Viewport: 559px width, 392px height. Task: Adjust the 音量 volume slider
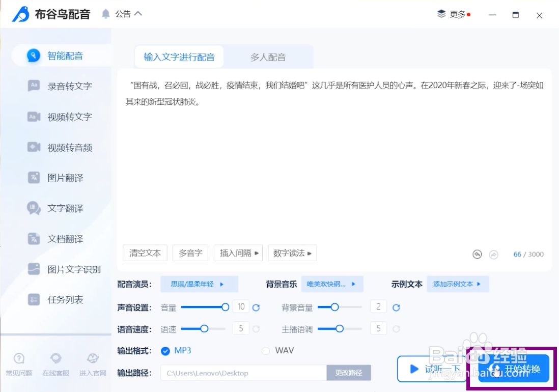click(205, 307)
